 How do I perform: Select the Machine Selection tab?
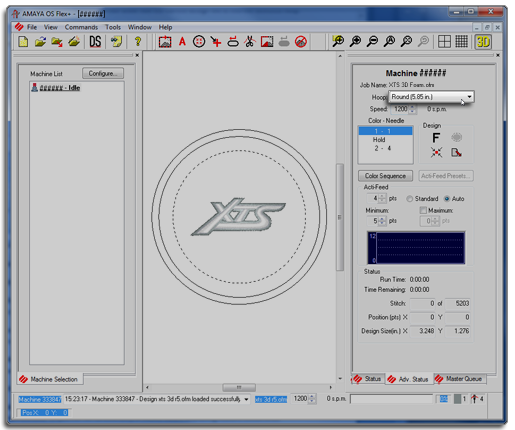pyautogui.click(x=49, y=379)
